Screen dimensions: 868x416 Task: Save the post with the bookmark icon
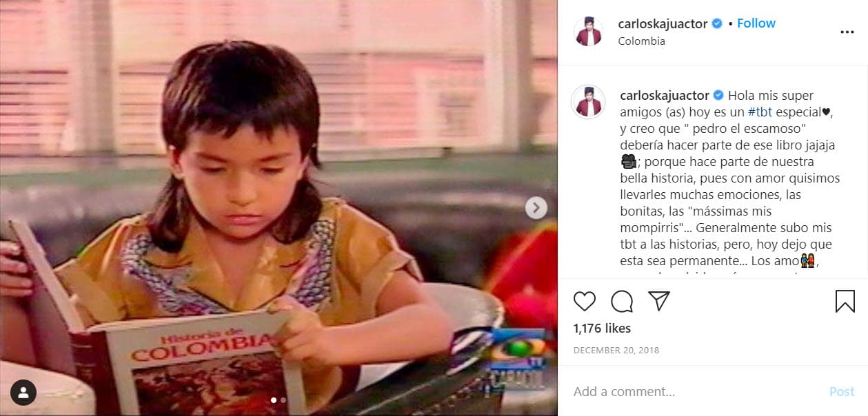pyautogui.click(x=845, y=301)
